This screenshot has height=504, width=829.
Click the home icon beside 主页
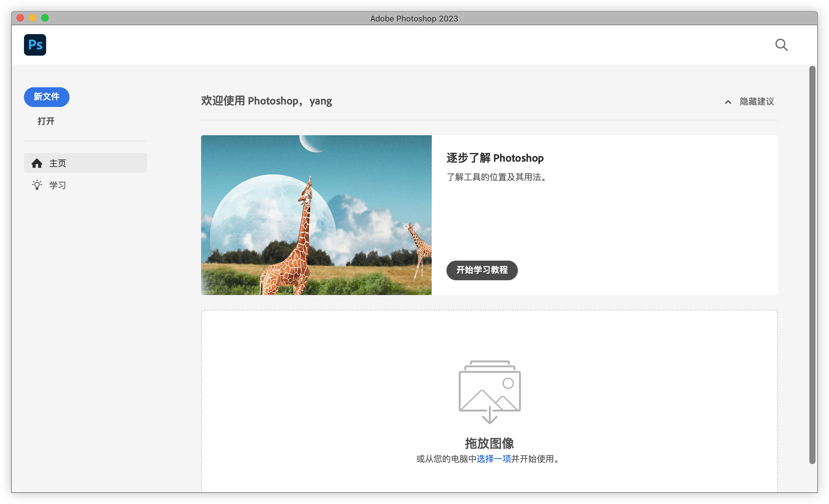37,163
